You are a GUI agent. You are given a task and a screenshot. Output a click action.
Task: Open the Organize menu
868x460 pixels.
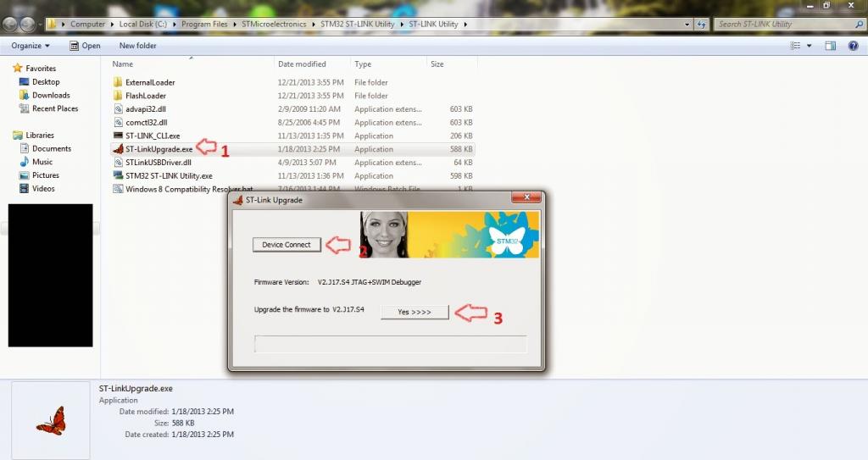[x=31, y=46]
